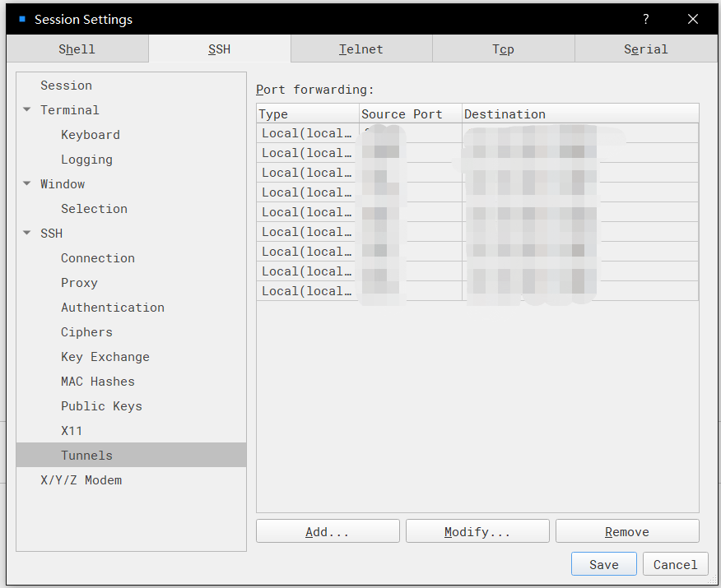The image size is (721, 588).
Task: Open Authentication settings
Action: 113,308
